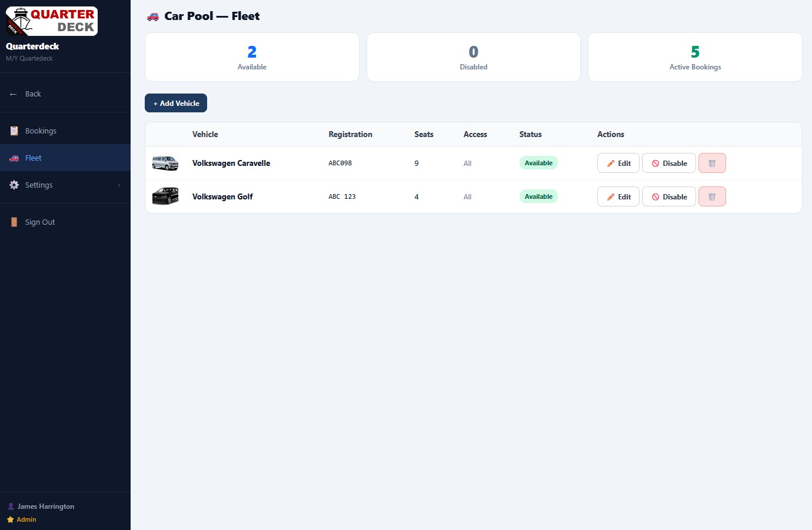Open the Volkswagen Caravelle van thumbnail

click(x=165, y=163)
